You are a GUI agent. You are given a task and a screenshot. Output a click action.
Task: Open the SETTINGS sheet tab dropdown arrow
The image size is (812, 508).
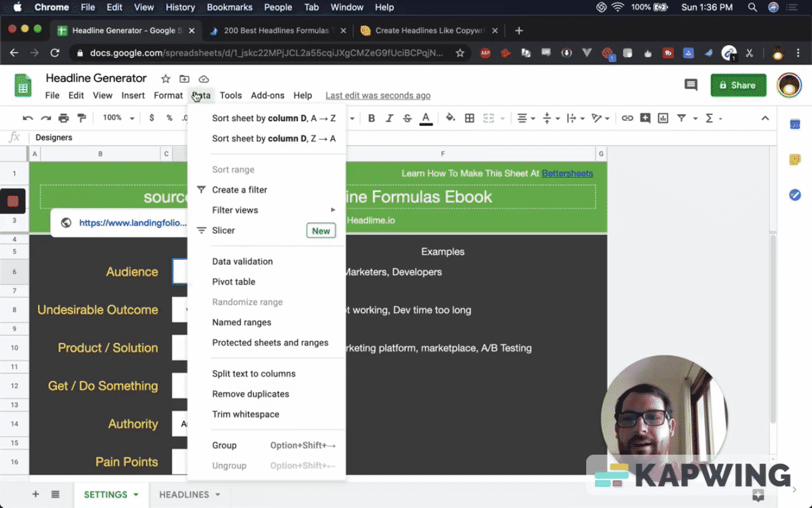[x=135, y=495]
